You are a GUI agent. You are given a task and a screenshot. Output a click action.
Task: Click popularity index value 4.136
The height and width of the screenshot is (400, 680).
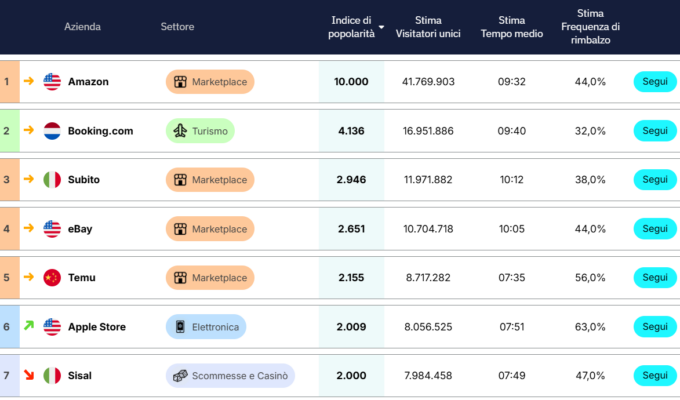351,131
